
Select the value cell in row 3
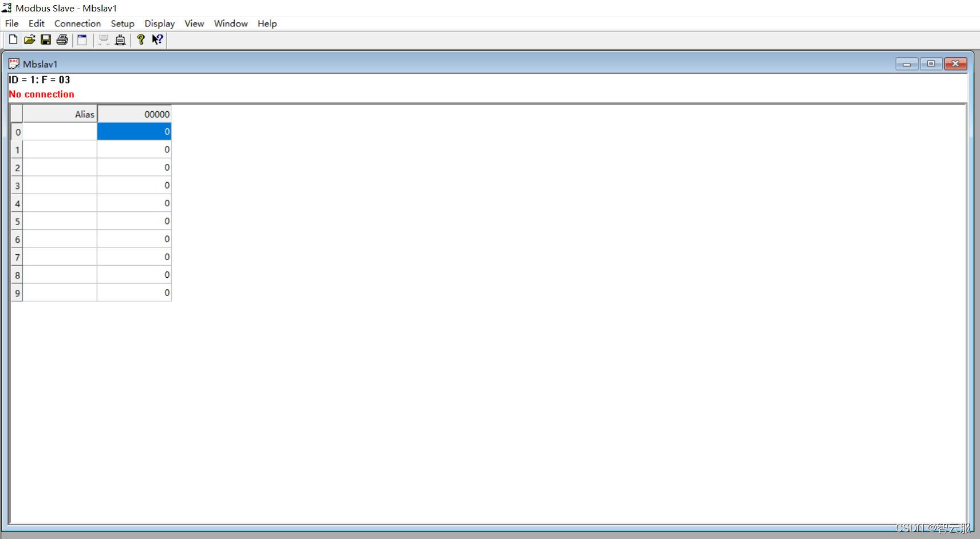(134, 185)
